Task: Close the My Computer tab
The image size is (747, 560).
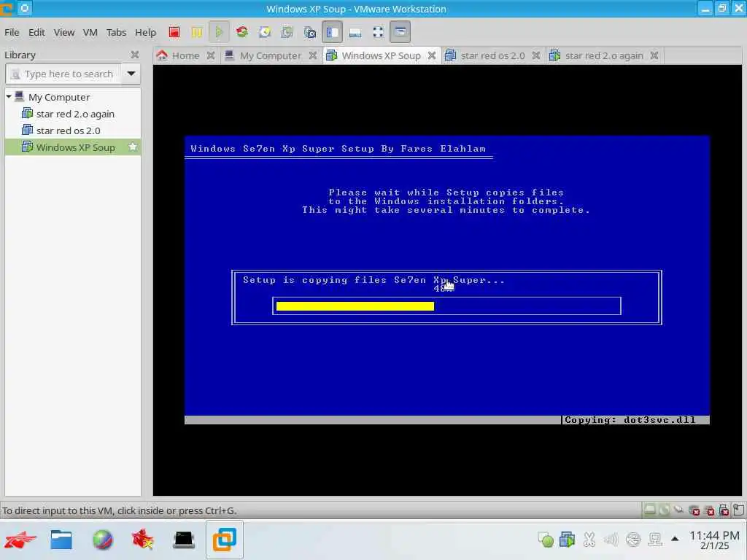Action: [312, 55]
